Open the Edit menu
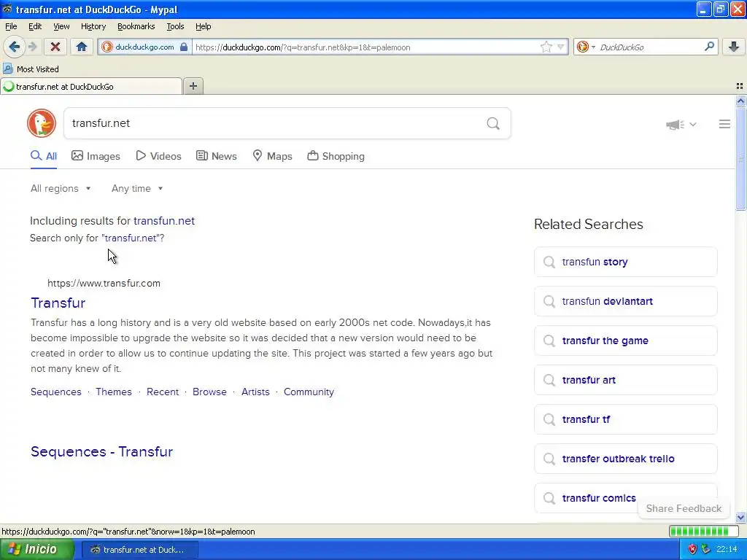747x560 pixels. coord(35,26)
